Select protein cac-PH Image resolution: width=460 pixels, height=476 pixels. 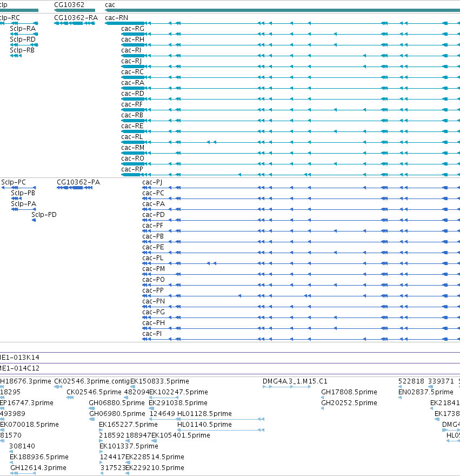pos(154,323)
